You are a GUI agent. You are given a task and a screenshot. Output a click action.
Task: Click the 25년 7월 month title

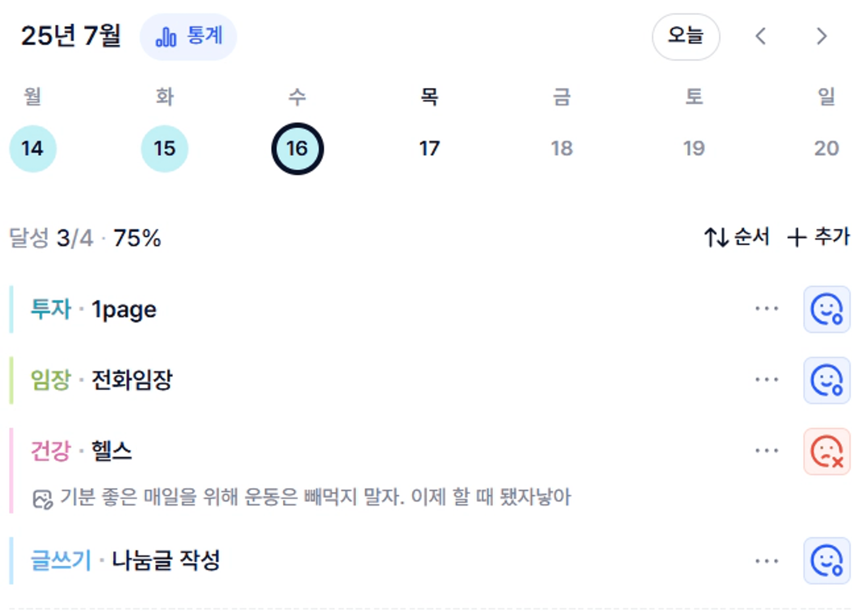(71, 36)
